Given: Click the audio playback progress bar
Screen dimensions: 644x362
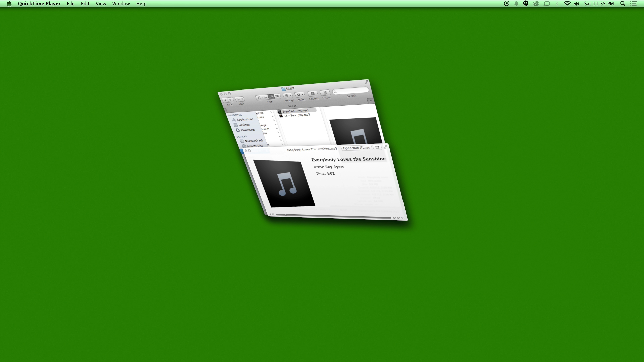Looking at the screenshot, I should (x=333, y=217).
